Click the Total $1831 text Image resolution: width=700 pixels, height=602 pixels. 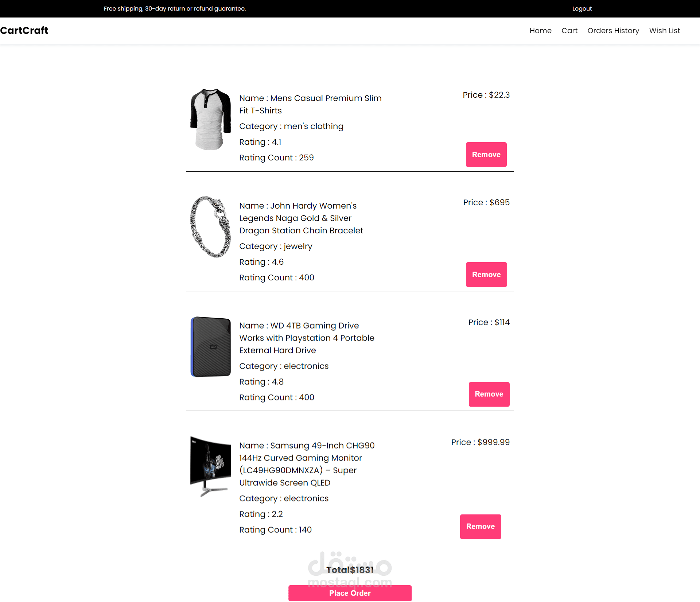pos(350,570)
